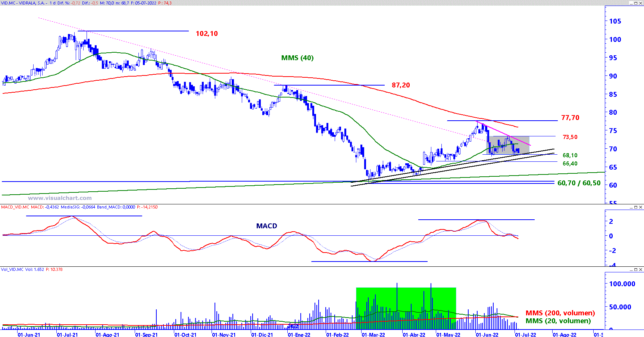Click the MMS (40) moving average label

(297, 58)
